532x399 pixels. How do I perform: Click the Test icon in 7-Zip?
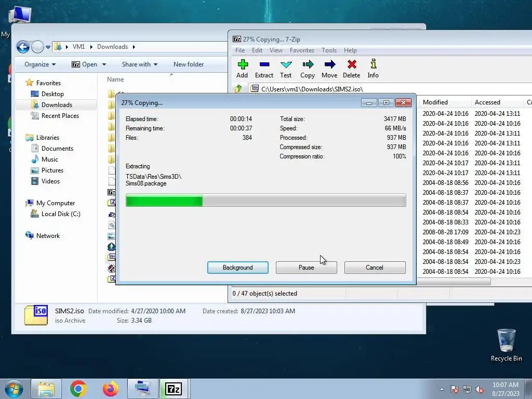click(286, 64)
